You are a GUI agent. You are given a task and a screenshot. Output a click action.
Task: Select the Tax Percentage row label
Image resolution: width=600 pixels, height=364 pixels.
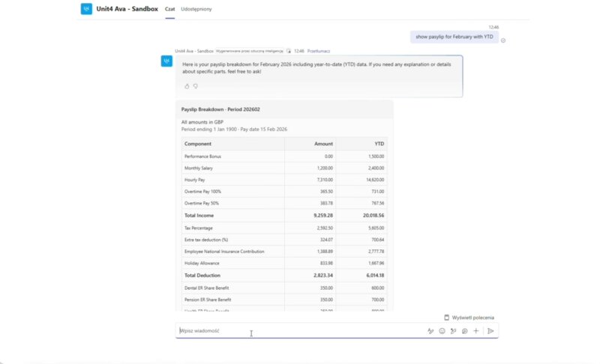point(199,228)
